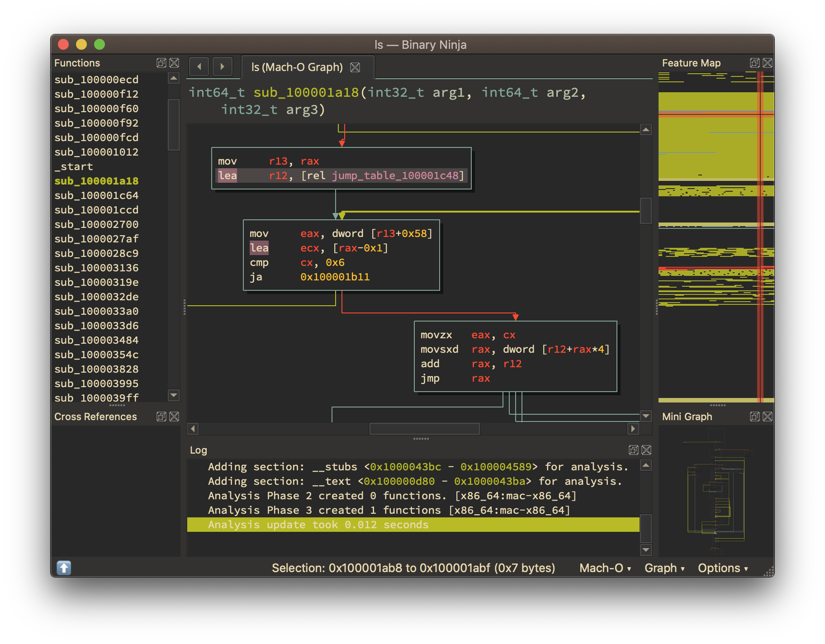
Task: Close the ls (Mach-O Graph) tab
Action: click(356, 67)
